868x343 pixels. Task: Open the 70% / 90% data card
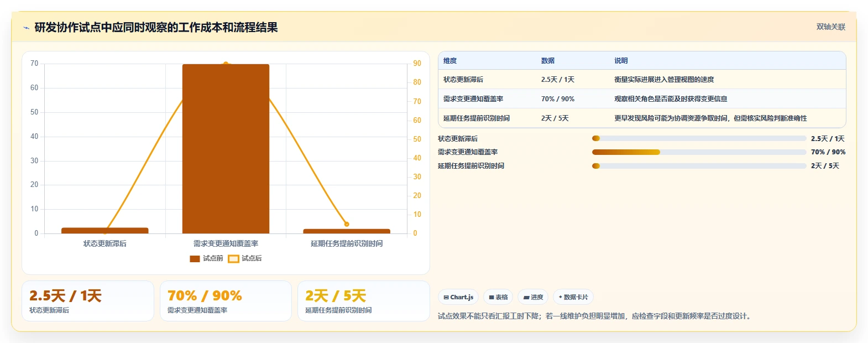pyautogui.click(x=226, y=301)
